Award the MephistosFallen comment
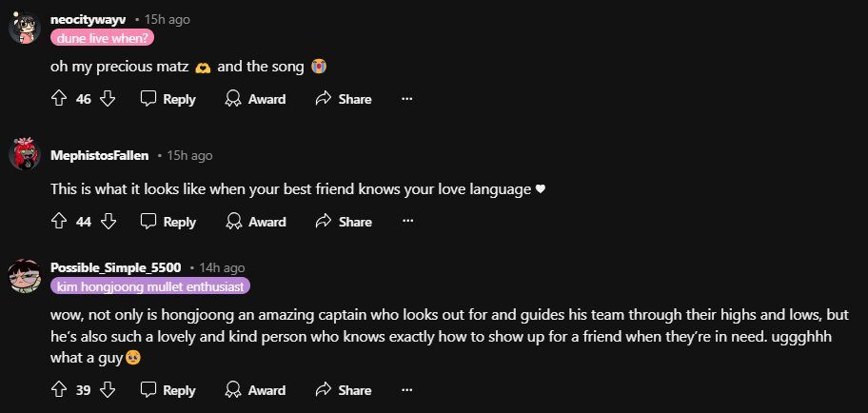Viewport: 868px width, 413px height. coord(255,222)
